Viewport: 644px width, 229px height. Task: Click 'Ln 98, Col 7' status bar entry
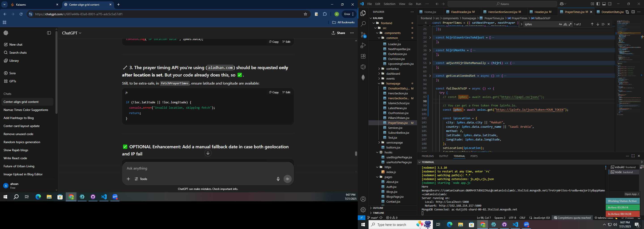[x=484, y=218]
